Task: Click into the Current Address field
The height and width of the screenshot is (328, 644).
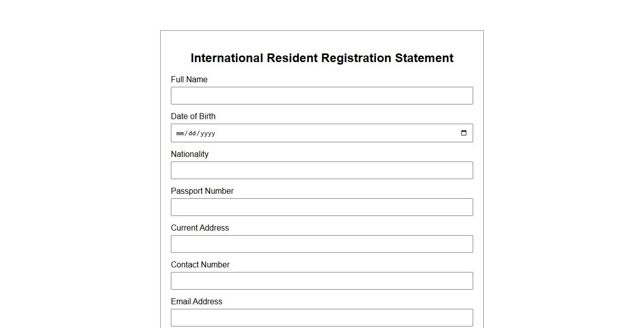Action: [x=321, y=244]
